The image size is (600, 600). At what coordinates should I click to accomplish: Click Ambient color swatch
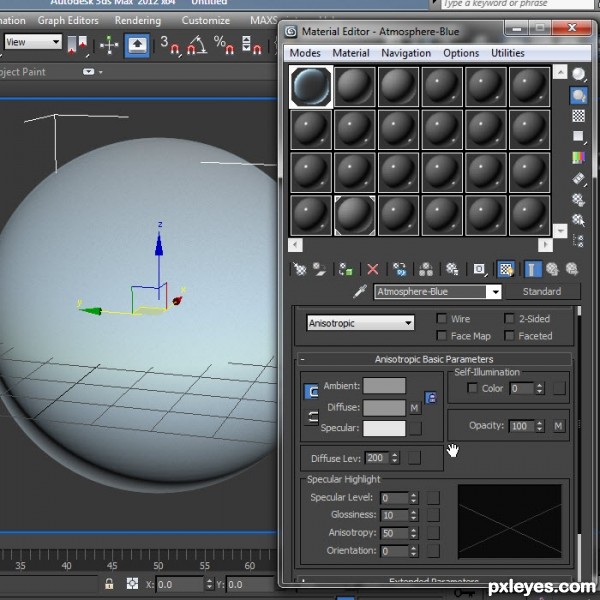(x=384, y=386)
